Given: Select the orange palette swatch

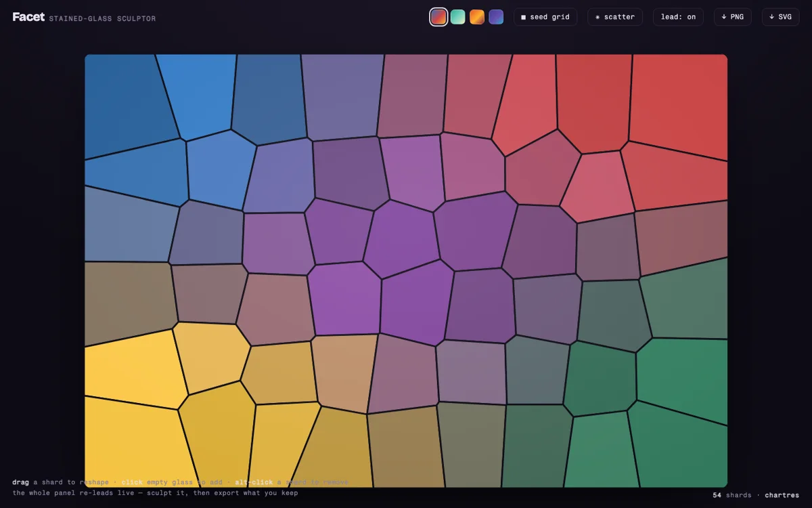Looking at the screenshot, I should tap(477, 17).
